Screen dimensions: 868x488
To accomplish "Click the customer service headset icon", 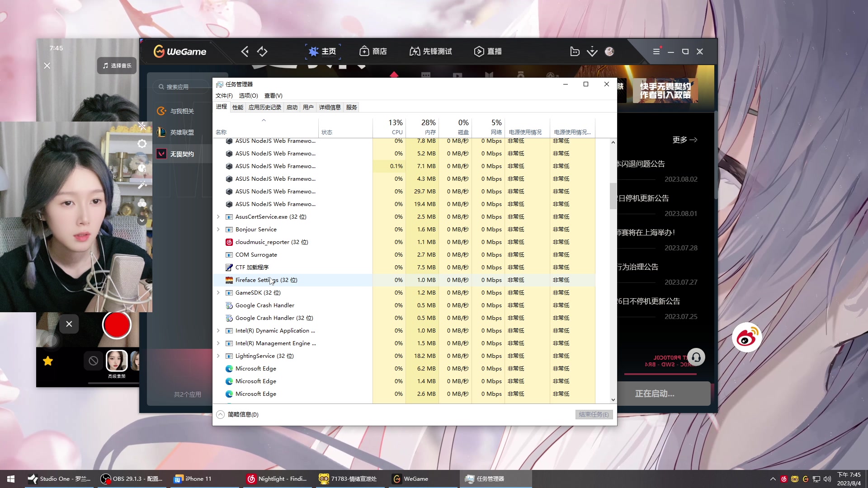I will pos(696,357).
